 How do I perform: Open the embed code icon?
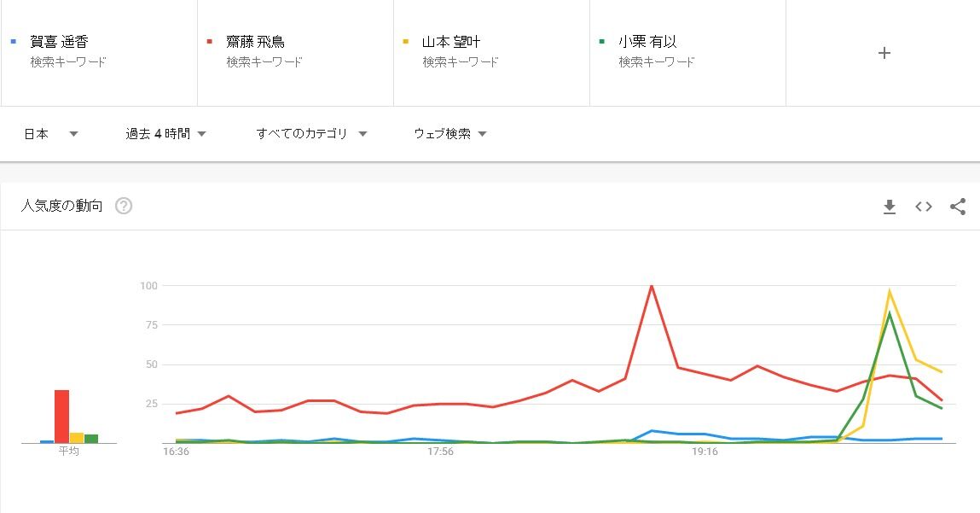click(x=924, y=207)
